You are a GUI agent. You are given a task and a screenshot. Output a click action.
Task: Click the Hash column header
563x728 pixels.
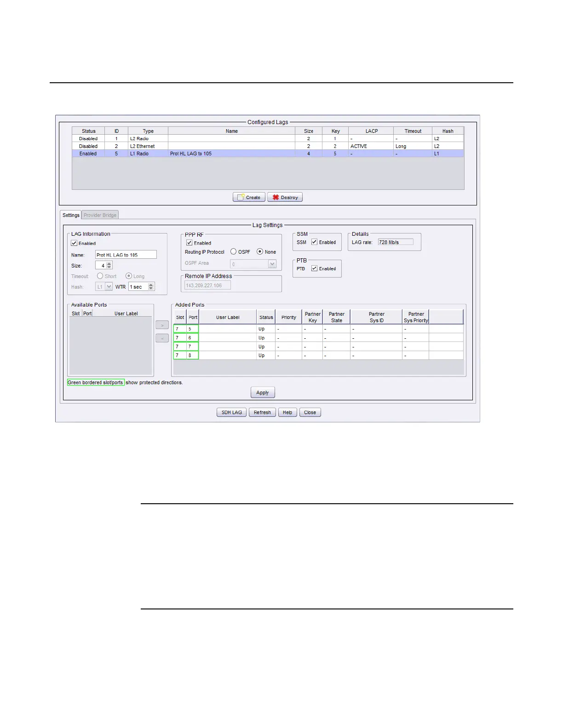point(448,131)
